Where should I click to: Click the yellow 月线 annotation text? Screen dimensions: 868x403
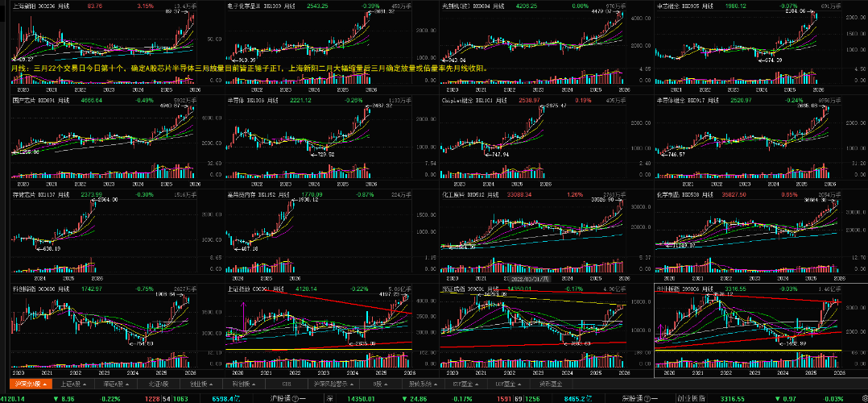pos(249,69)
